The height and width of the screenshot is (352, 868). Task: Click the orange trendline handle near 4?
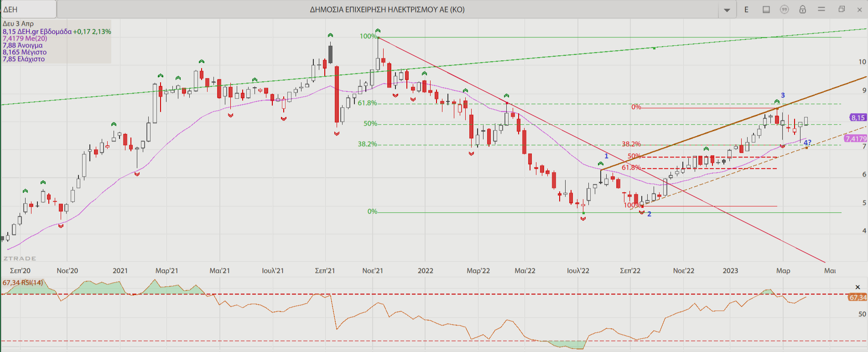[806, 147]
